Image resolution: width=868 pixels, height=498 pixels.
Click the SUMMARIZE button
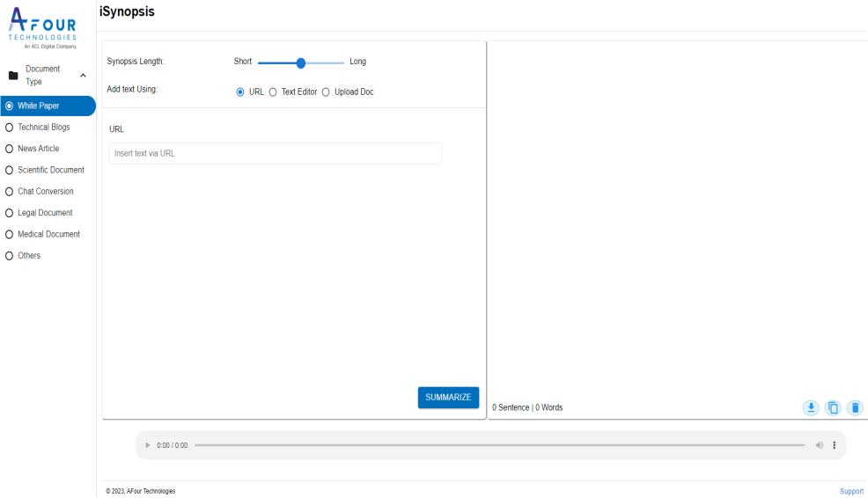click(448, 398)
